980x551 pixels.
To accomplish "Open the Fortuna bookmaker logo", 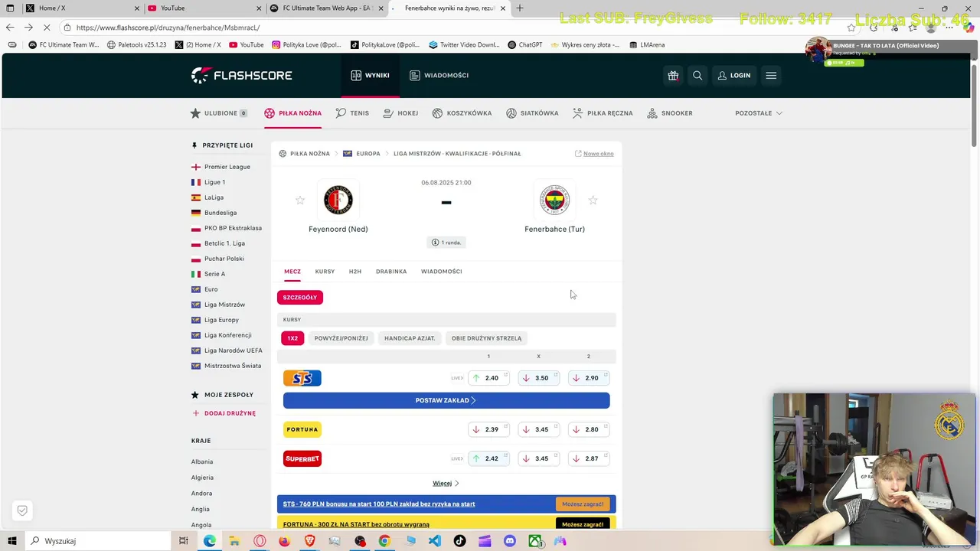I will coord(302,429).
